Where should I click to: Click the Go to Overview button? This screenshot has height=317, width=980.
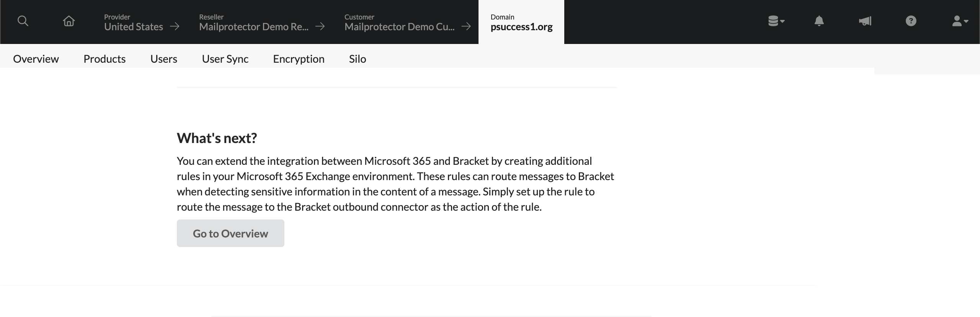[230, 233]
